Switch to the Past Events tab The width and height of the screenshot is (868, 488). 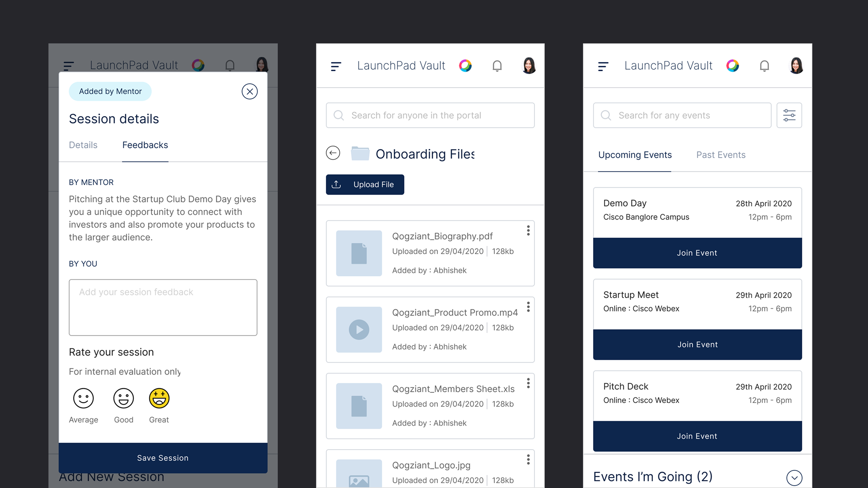click(x=721, y=155)
